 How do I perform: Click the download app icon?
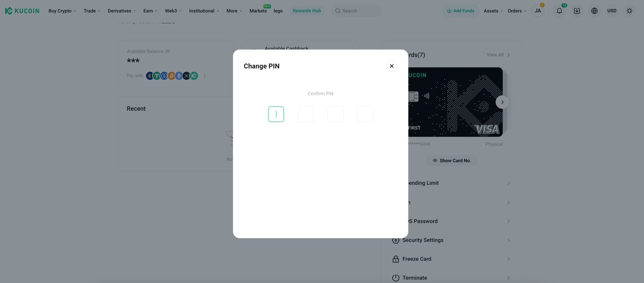577,11
